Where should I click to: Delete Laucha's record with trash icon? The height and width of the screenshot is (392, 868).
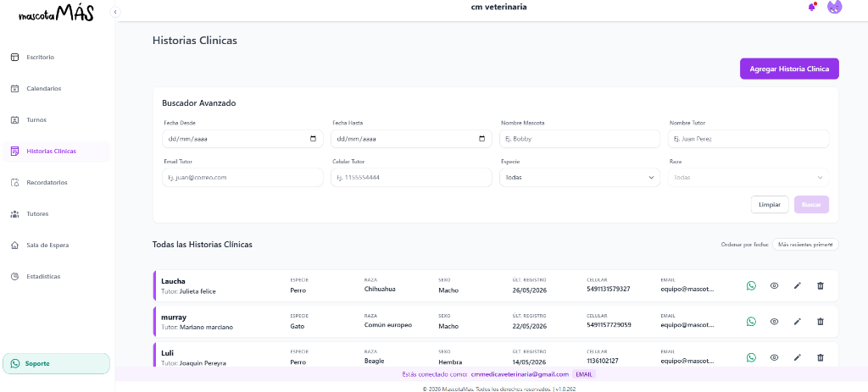[x=821, y=286]
